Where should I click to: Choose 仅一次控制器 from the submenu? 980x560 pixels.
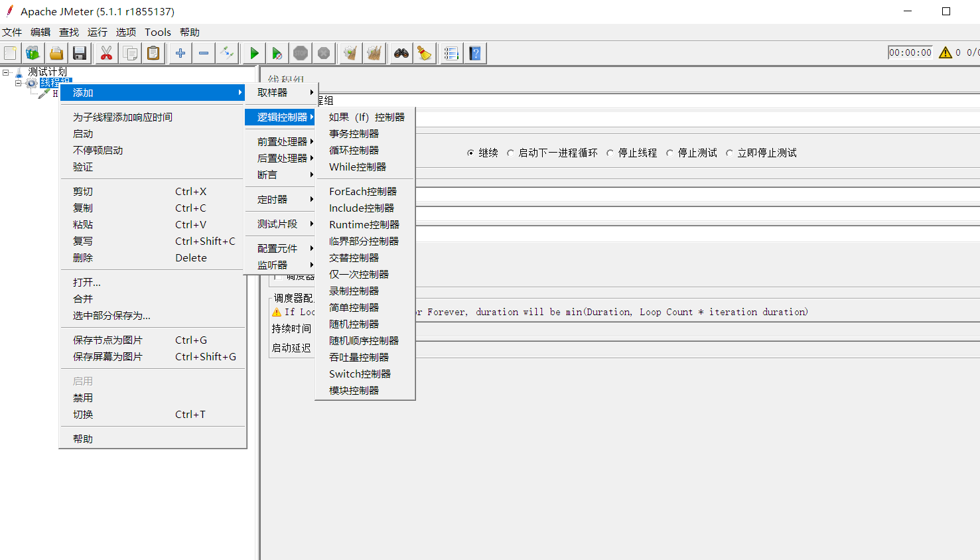(366, 274)
